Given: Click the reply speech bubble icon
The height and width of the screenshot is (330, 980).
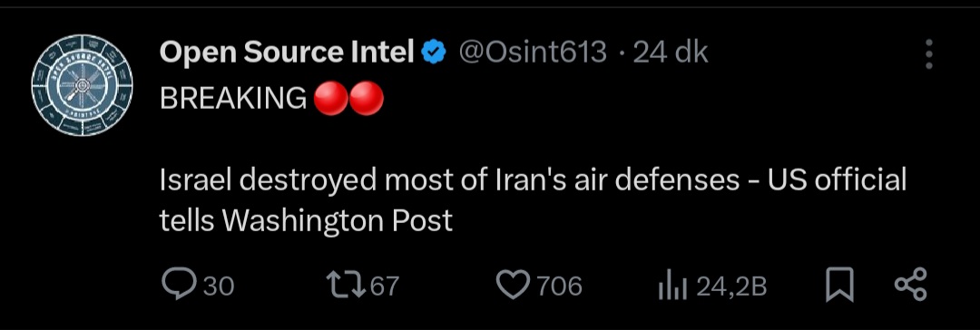Looking at the screenshot, I should coord(180,285).
